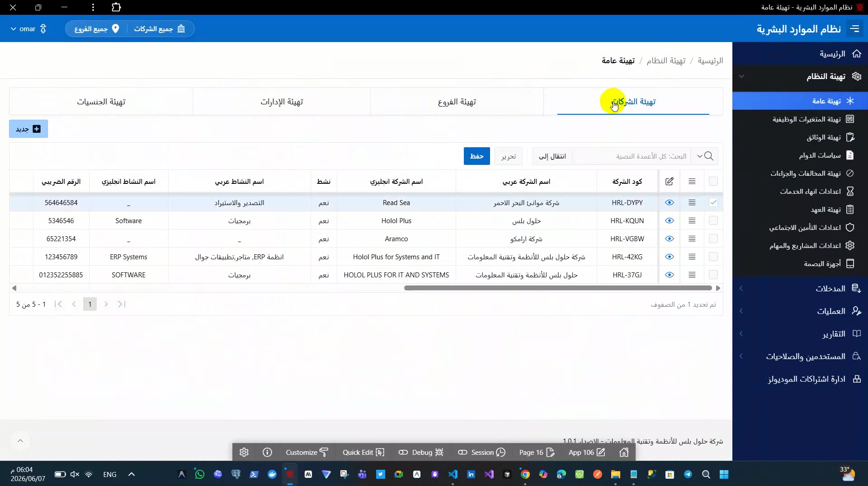
Task: Open row actions menu for HRL-DYPY
Action: click(692, 203)
